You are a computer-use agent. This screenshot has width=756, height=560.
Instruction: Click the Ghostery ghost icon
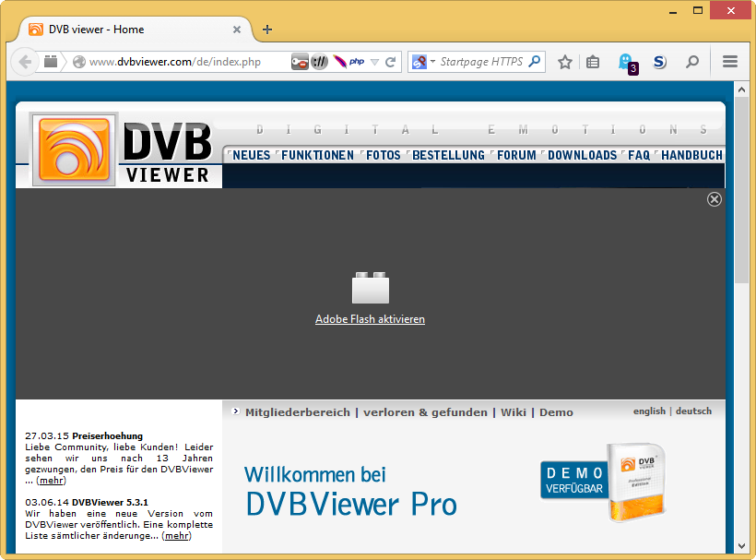628,63
